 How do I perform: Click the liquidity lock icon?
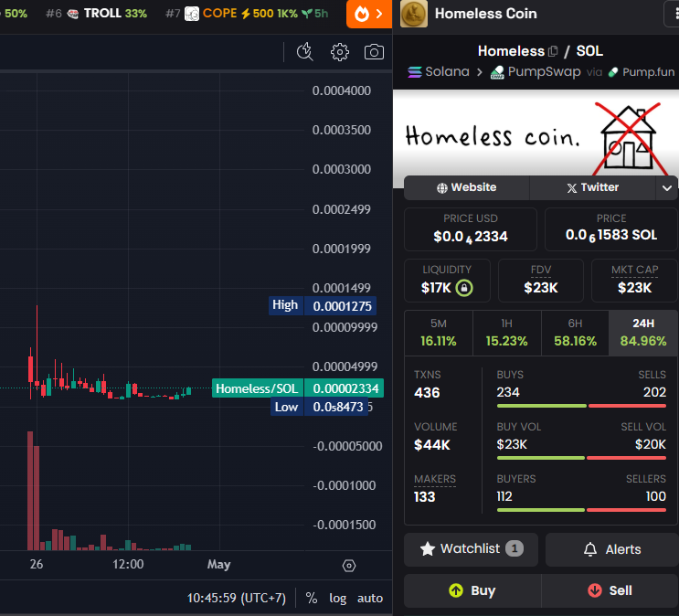click(463, 288)
